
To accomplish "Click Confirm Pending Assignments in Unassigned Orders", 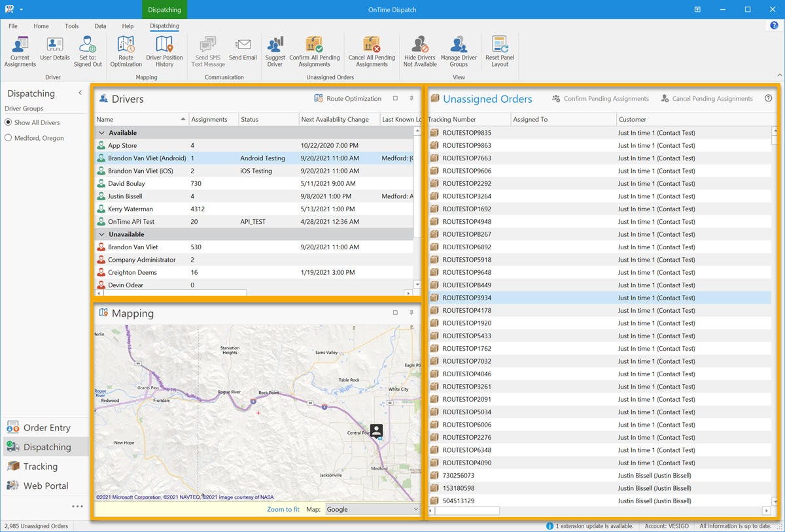I will click(x=600, y=99).
